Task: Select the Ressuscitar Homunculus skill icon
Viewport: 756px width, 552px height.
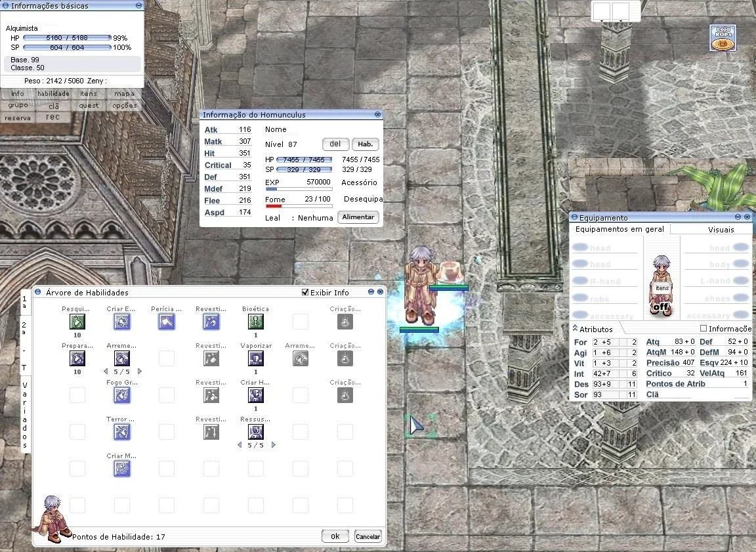Action: click(255, 432)
